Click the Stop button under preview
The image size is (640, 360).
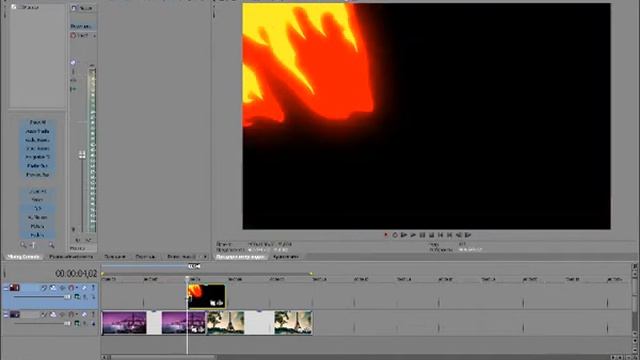click(431, 235)
